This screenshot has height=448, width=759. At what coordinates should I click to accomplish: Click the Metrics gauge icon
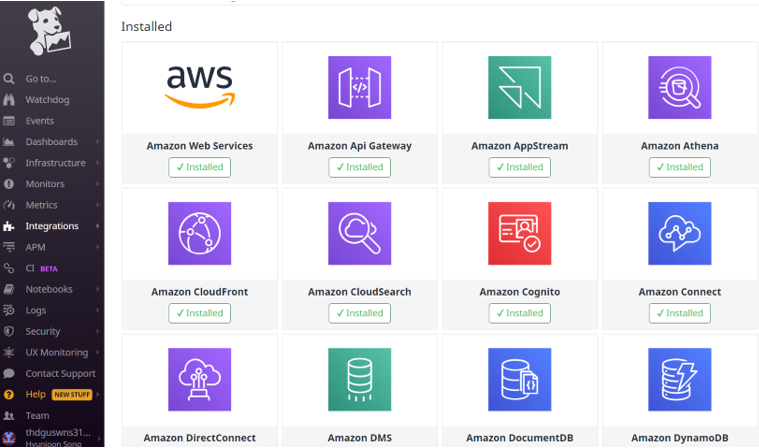click(x=9, y=205)
